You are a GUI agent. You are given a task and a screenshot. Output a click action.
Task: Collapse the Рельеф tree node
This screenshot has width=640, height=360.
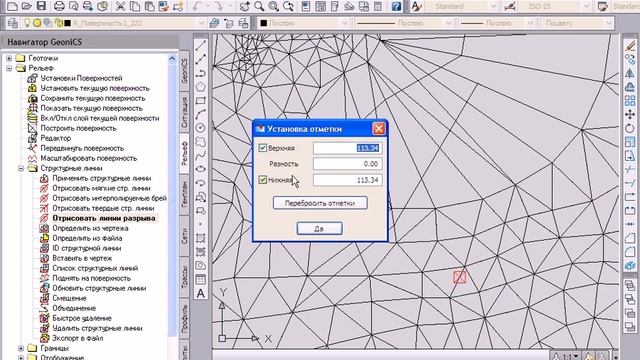[x=9, y=68]
